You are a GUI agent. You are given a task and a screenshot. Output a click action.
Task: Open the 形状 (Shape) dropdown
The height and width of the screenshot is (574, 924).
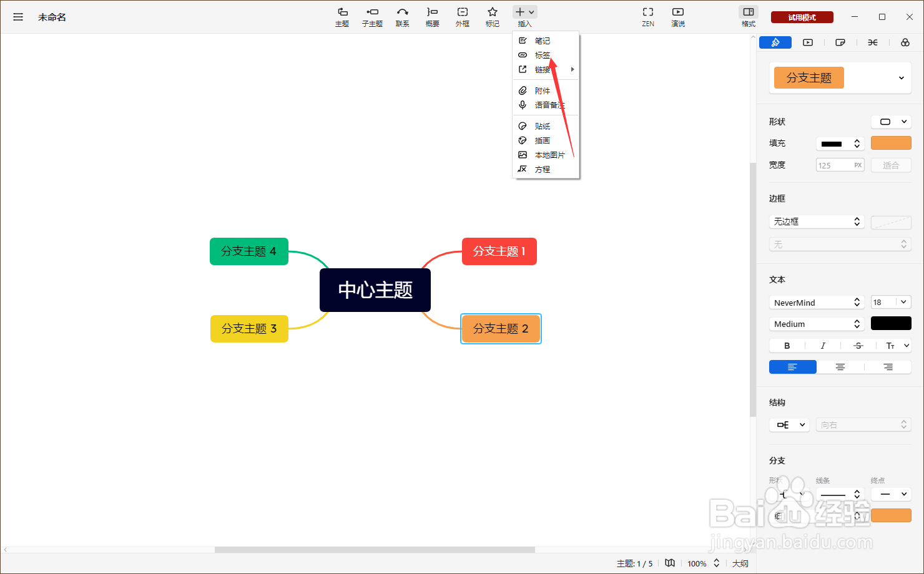tap(891, 121)
